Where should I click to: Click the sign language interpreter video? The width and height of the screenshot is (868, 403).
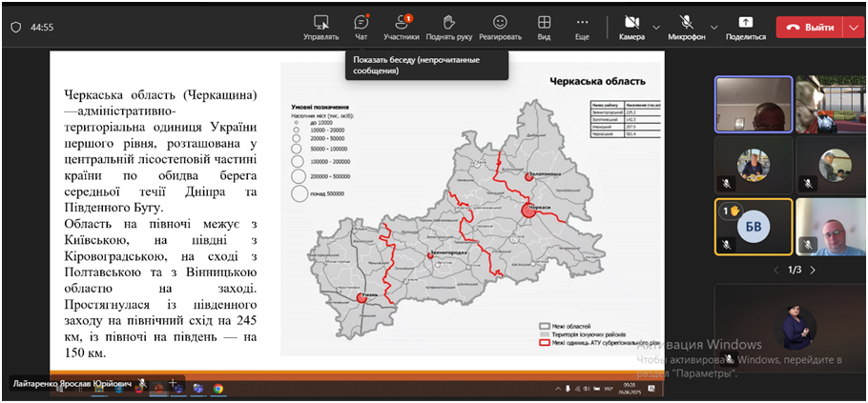pos(793,329)
